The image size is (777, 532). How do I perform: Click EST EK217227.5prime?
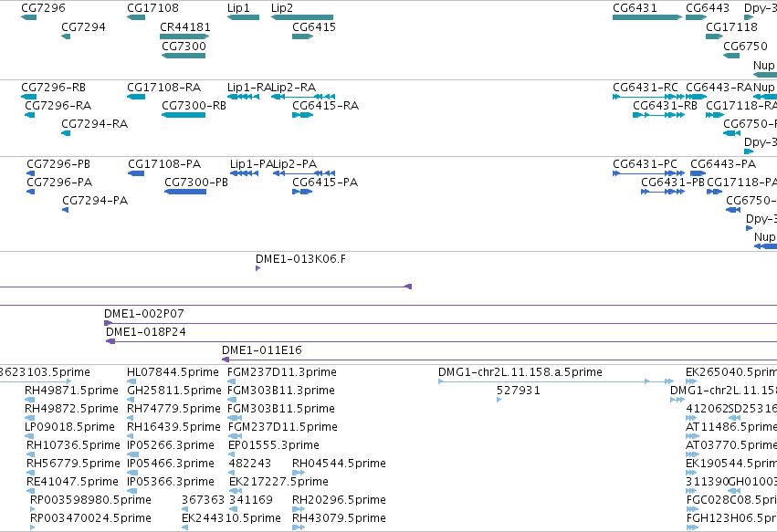(x=236, y=491)
